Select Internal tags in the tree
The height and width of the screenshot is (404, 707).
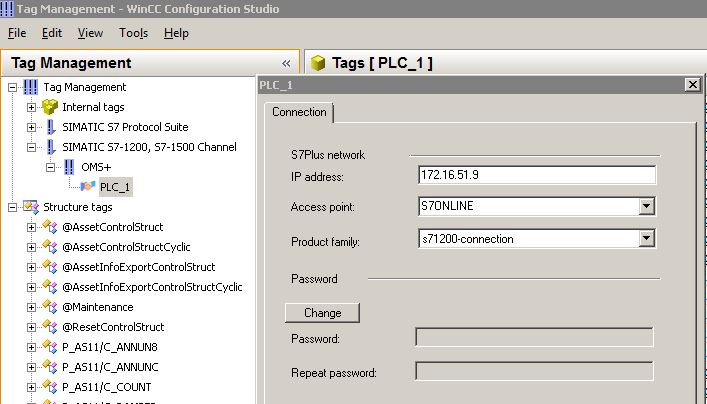click(93, 107)
